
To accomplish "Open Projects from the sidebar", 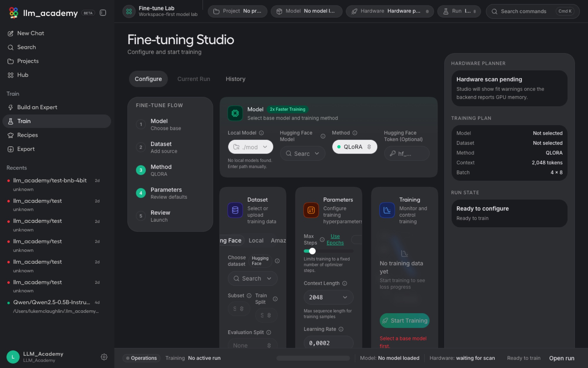I will pos(57,61).
